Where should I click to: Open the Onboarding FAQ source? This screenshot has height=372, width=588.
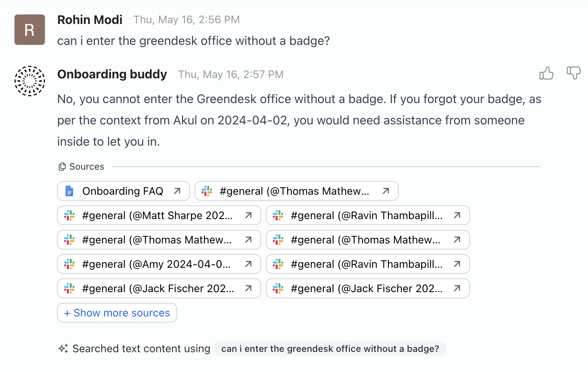123,191
